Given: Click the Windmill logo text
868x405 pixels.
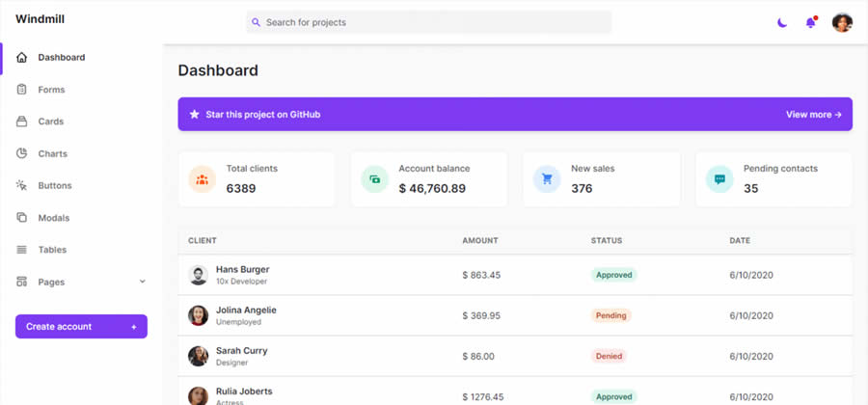Looking at the screenshot, I should click(40, 19).
